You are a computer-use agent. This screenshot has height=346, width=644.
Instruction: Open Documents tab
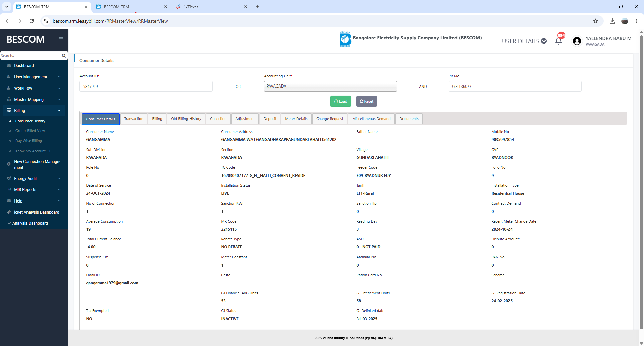(x=409, y=119)
